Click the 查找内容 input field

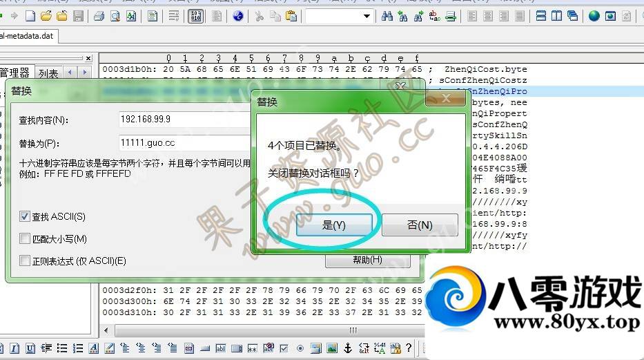point(185,120)
